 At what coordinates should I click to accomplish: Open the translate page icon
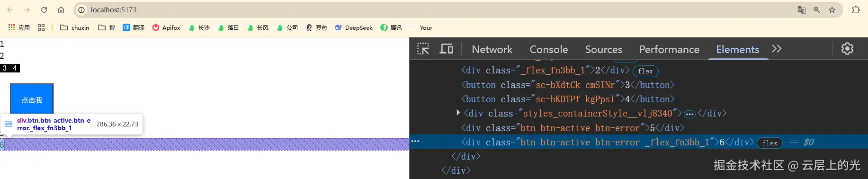click(802, 10)
